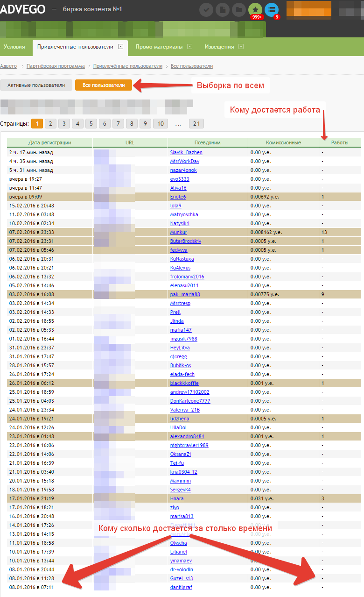Click the works count 13 in Munkur row
The height and width of the screenshot is (597, 364).
coord(324,232)
